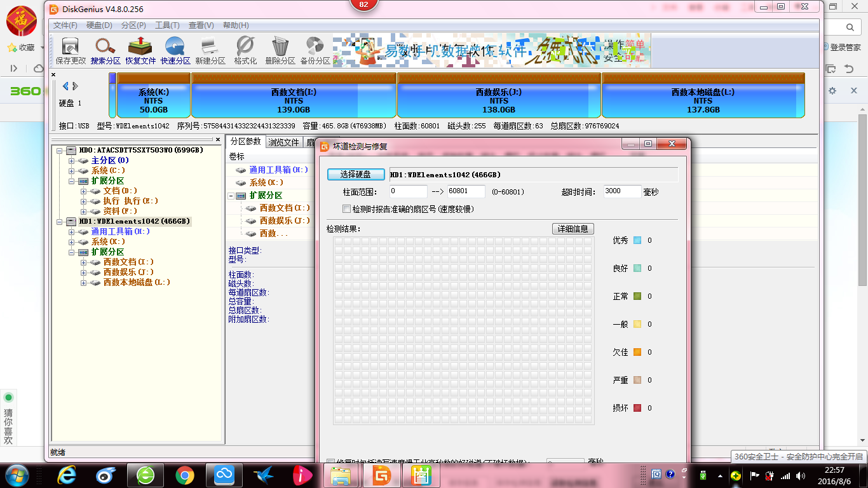Expand 通用工具箱(H:) in the disk tree
The height and width of the screenshot is (488, 868).
(72, 232)
